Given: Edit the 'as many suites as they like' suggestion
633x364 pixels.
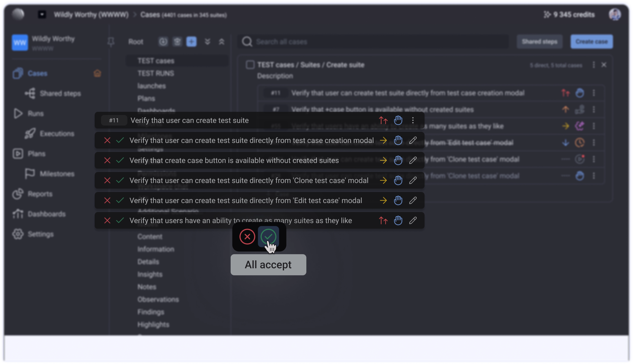Looking at the screenshot, I should (413, 221).
